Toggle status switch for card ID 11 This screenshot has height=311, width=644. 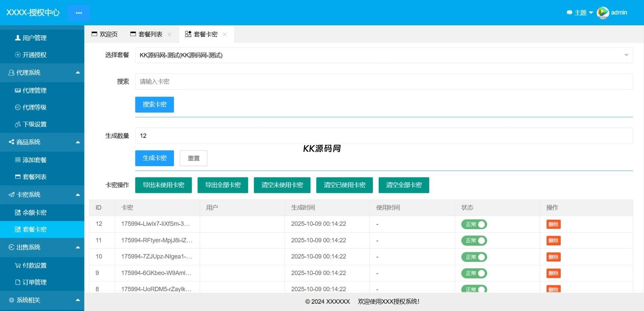pyautogui.click(x=474, y=241)
